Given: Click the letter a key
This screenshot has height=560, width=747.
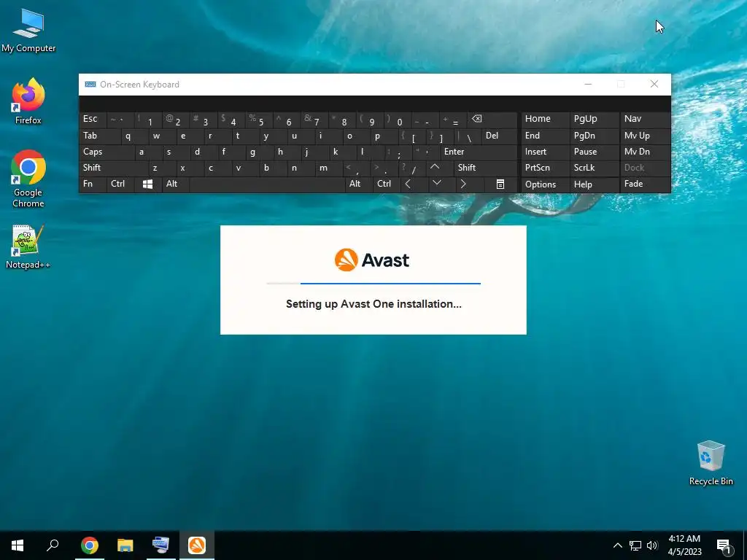Looking at the screenshot, I should [x=147, y=152].
